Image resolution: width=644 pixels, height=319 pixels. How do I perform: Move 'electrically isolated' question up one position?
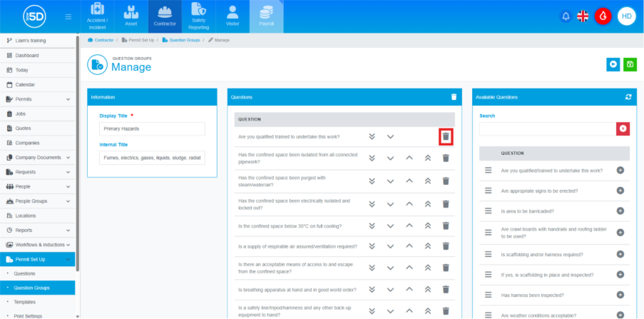409,204
